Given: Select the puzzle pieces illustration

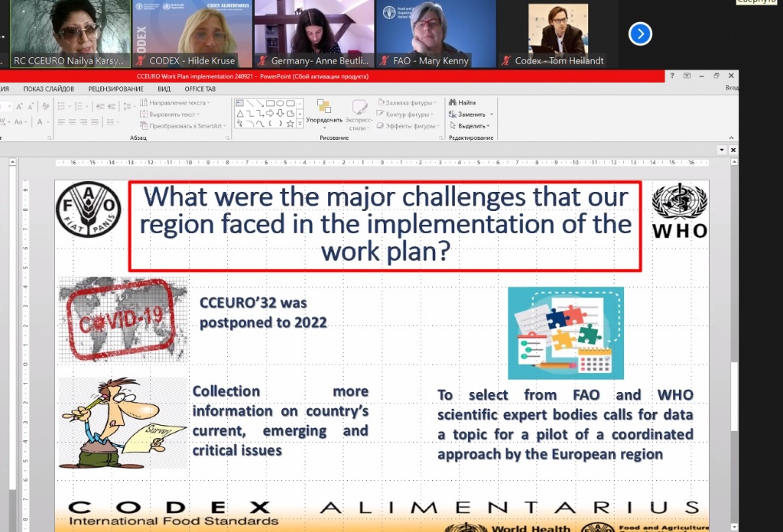Looking at the screenshot, I should pos(566,333).
